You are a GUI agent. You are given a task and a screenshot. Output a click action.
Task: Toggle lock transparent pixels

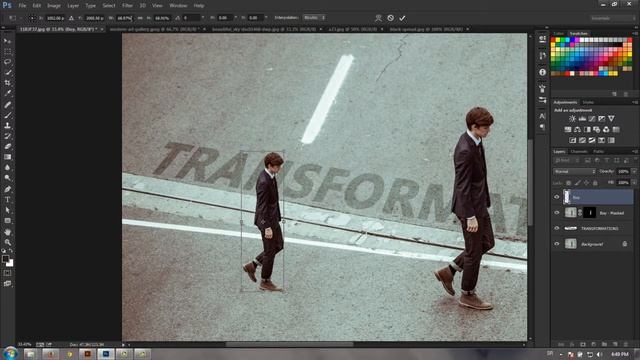pos(568,183)
